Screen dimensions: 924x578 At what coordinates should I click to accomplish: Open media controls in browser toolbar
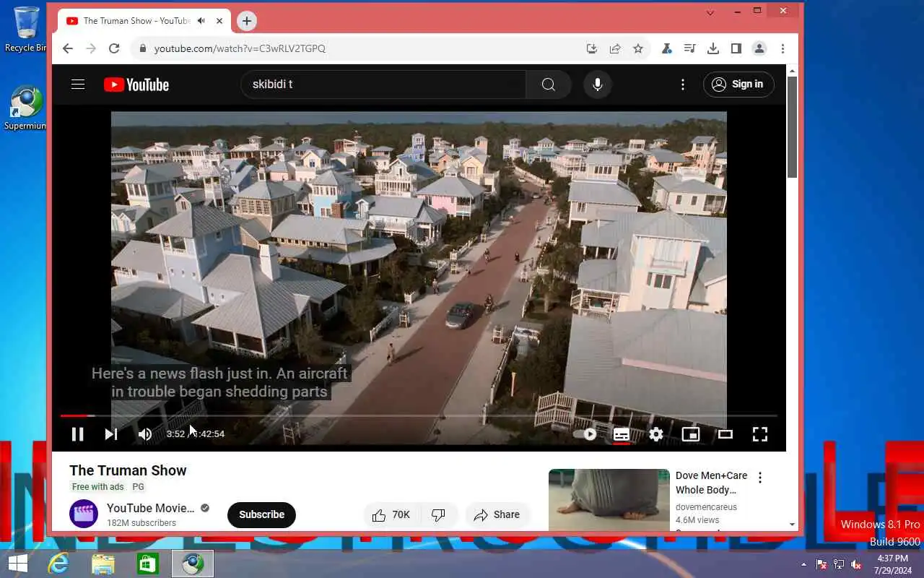tap(690, 48)
